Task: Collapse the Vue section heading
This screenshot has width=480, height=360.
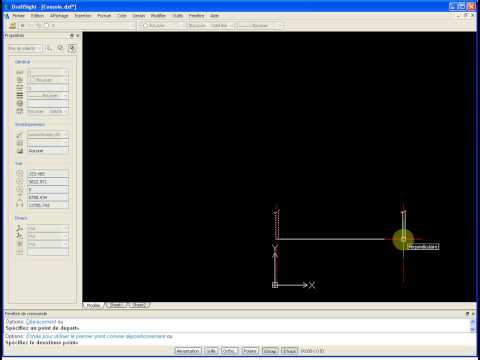Action: click(18, 163)
